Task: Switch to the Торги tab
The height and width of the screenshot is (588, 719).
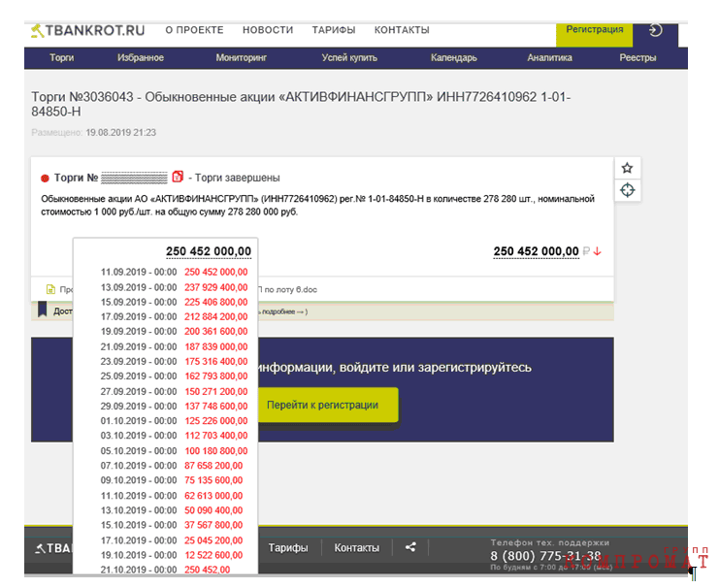Action: 61,58
